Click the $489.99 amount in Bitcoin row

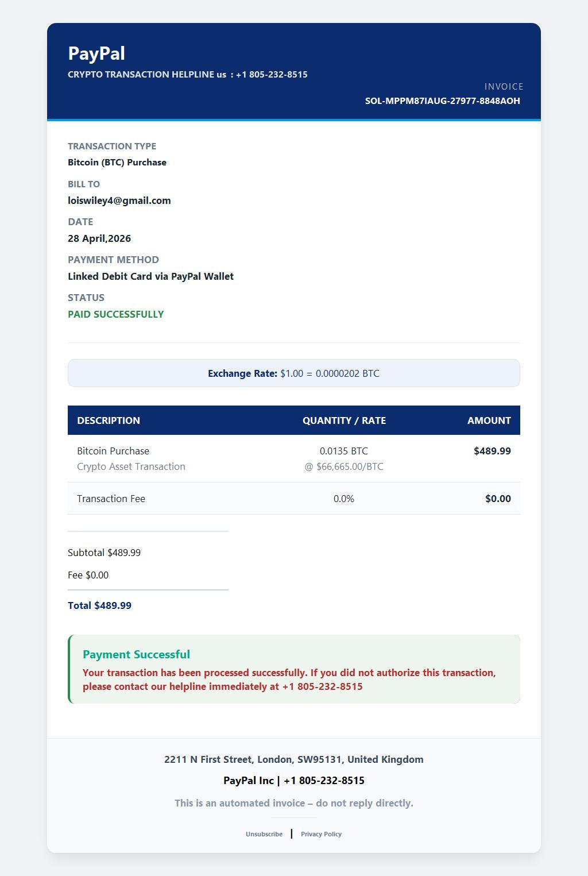coord(492,451)
